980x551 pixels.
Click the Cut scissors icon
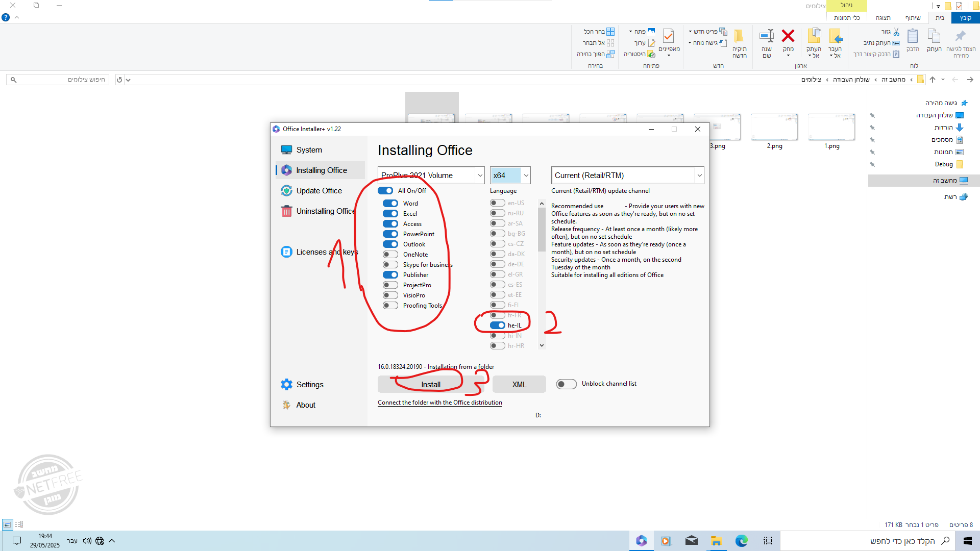tap(896, 32)
